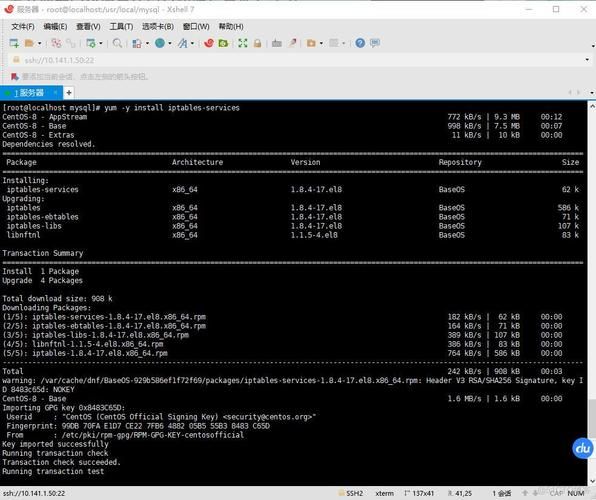596x500 pixels.
Task: Open the 工具(T) menu
Action: pyautogui.click(x=121, y=27)
